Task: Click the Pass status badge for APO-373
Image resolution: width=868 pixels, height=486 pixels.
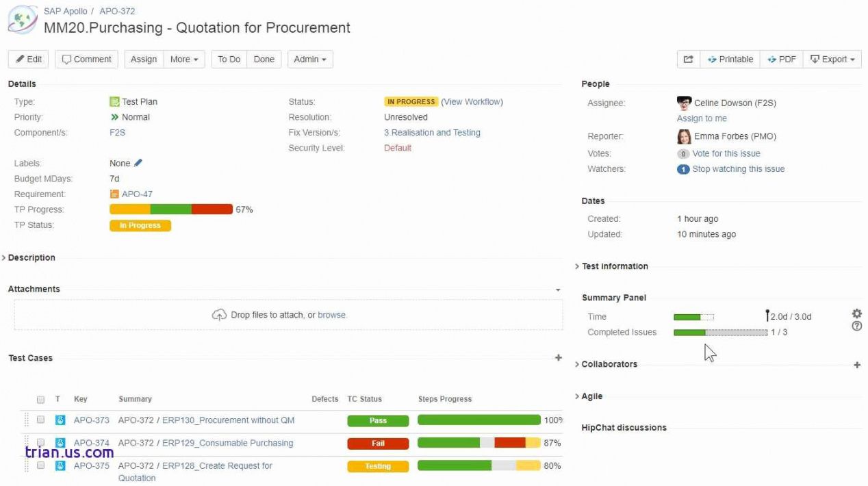Action: (x=378, y=421)
